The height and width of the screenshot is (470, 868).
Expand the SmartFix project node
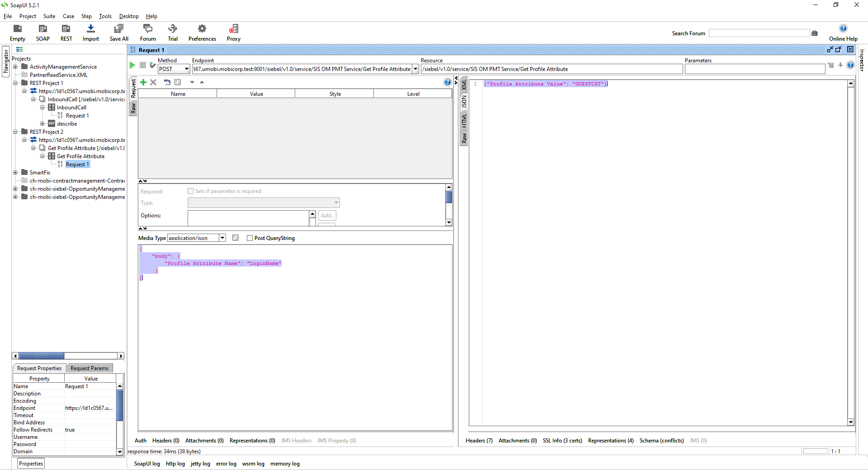pyautogui.click(x=15, y=173)
